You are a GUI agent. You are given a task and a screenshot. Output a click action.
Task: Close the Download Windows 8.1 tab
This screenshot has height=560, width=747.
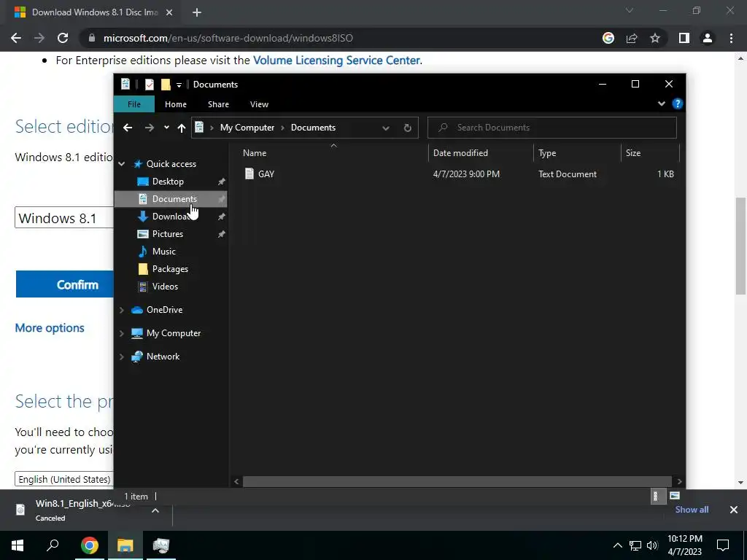point(169,12)
